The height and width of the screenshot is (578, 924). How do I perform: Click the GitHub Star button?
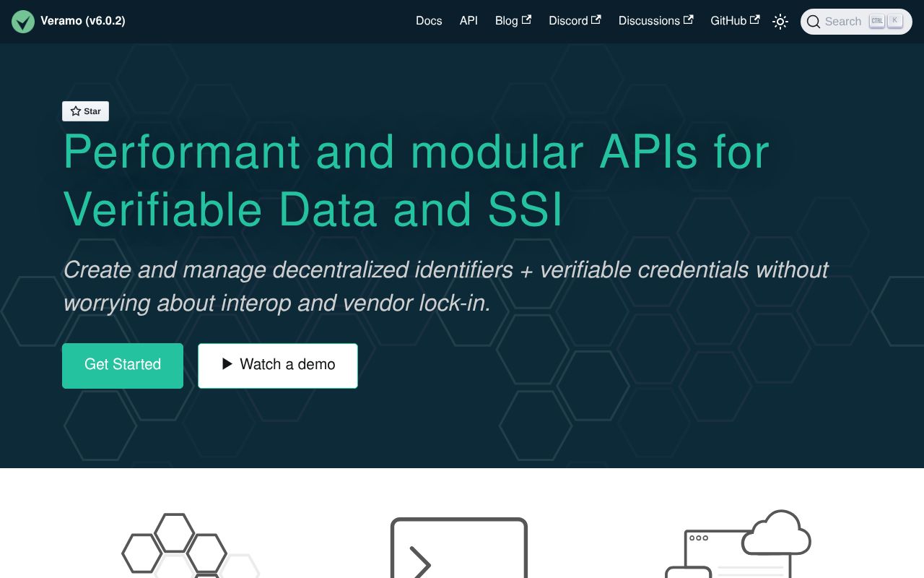click(x=85, y=111)
